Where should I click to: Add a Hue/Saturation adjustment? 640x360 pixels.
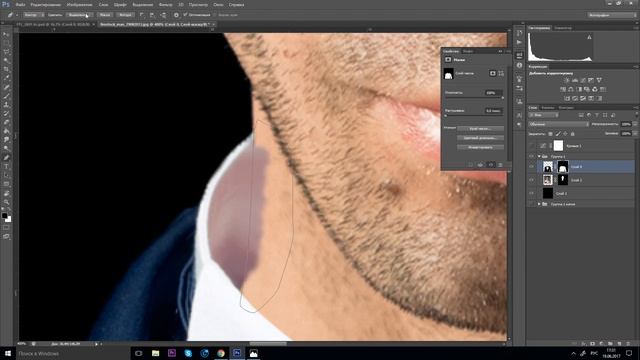tap(563, 89)
